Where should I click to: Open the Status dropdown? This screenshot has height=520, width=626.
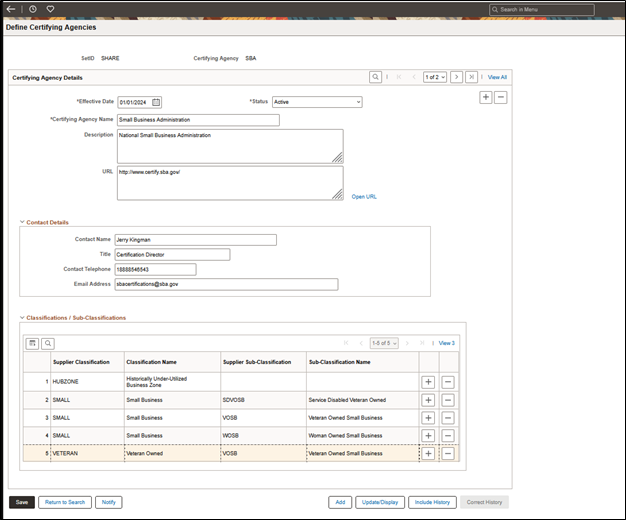[316, 102]
